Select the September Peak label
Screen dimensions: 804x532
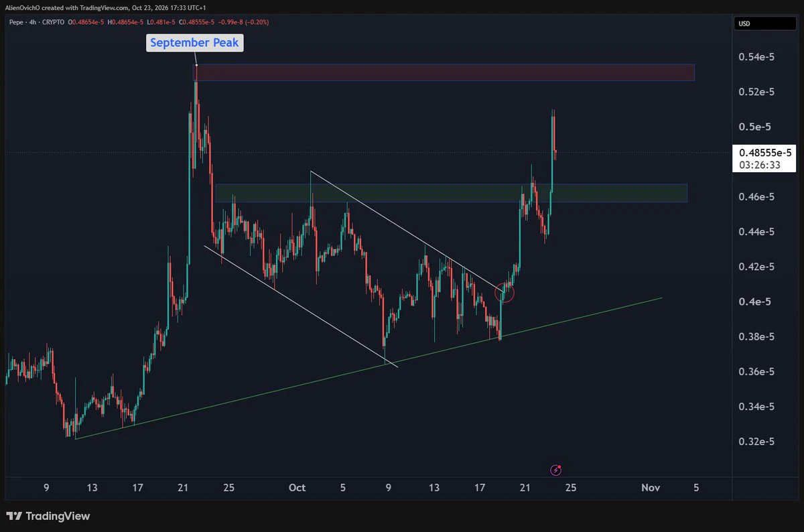(x=194, y=43)
